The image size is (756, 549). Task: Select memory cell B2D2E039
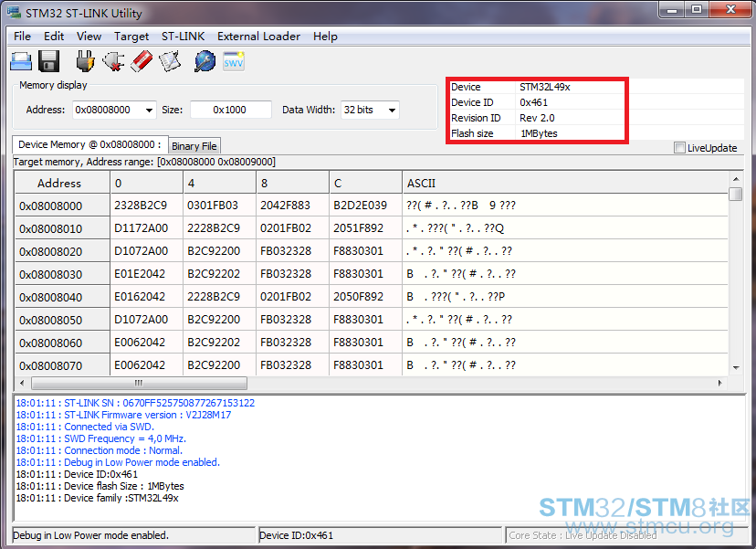pos(366,206)
